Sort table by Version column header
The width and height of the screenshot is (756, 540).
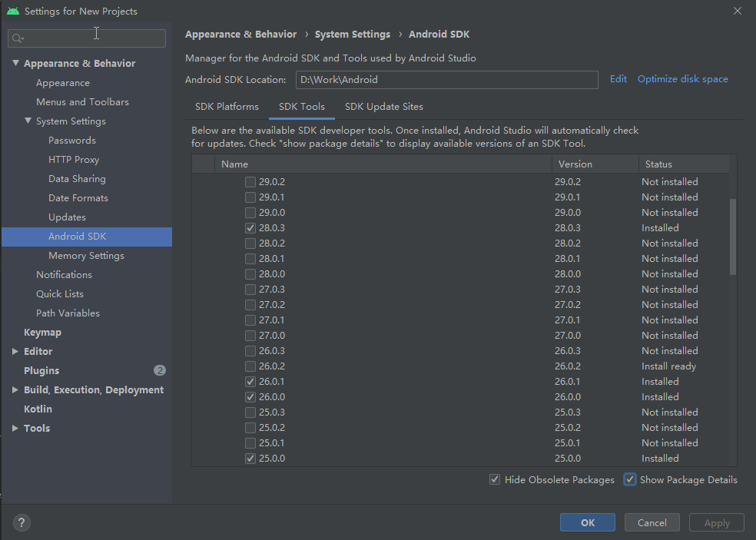(595, 164)
